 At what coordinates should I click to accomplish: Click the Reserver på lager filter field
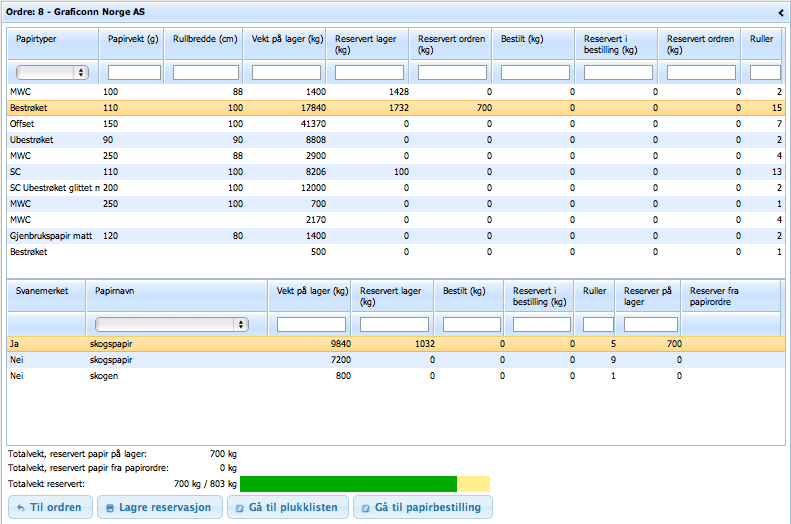(x=650, y=324)
